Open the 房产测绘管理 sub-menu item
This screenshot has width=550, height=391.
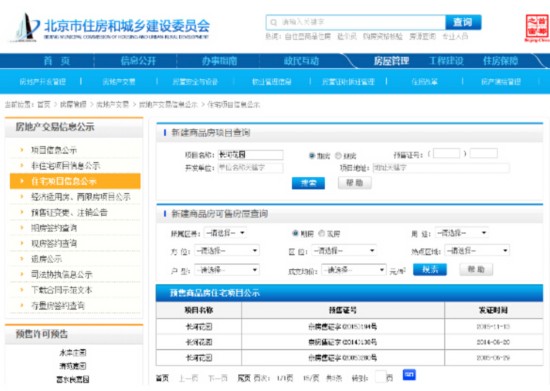[501, 82]
